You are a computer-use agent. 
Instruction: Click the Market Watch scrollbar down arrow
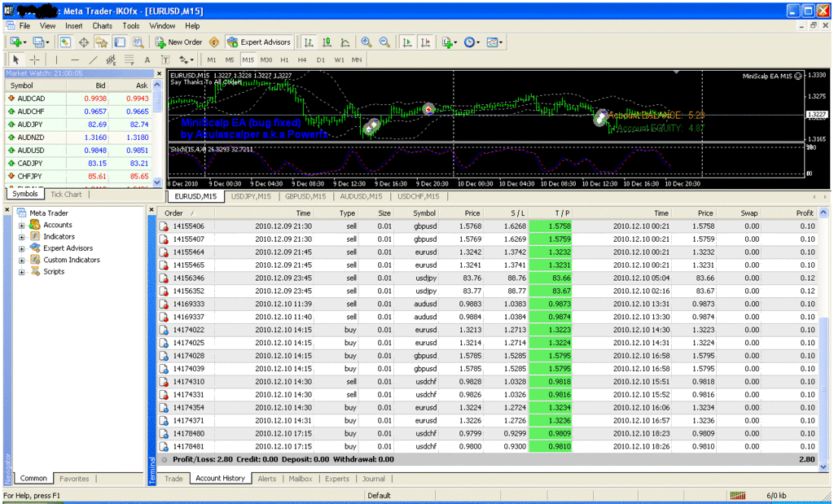pyautogui.click(x=157, y=182)
